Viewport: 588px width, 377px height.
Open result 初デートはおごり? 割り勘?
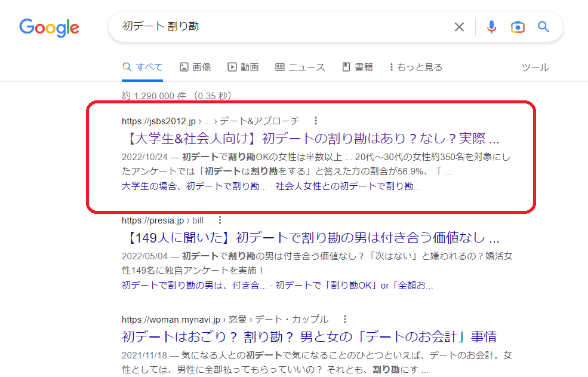point(309,337)
